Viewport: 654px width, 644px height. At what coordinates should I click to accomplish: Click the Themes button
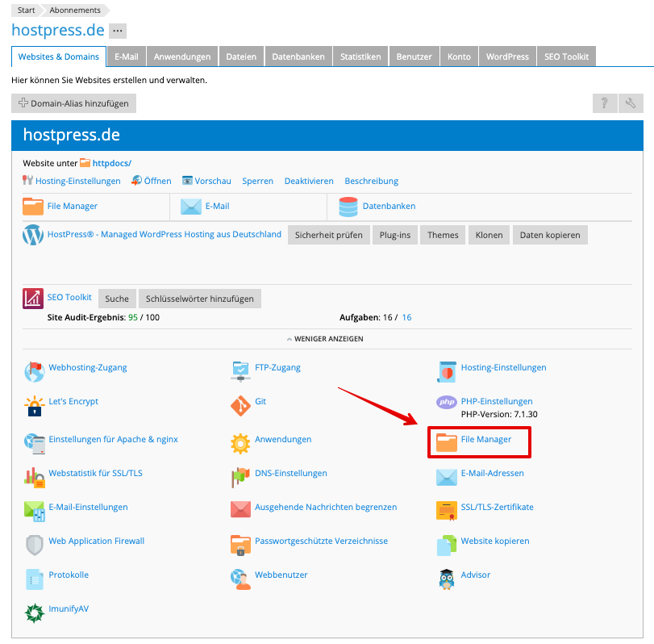[x=443, y=235]
